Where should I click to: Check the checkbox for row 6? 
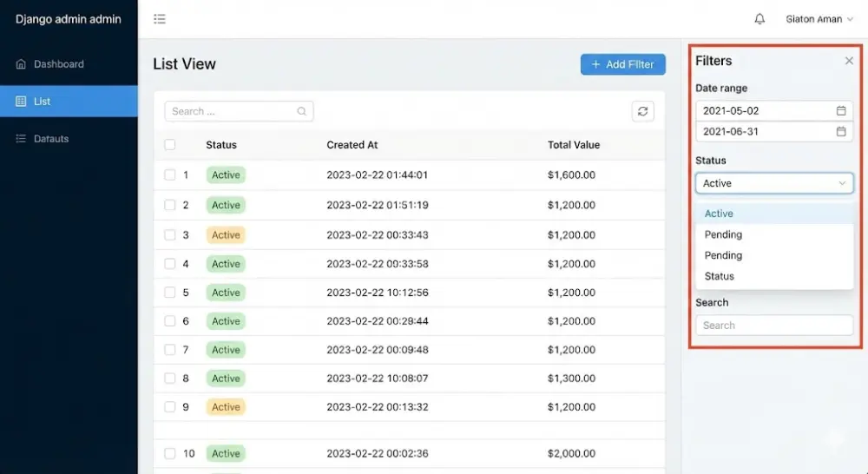(170, 321)
